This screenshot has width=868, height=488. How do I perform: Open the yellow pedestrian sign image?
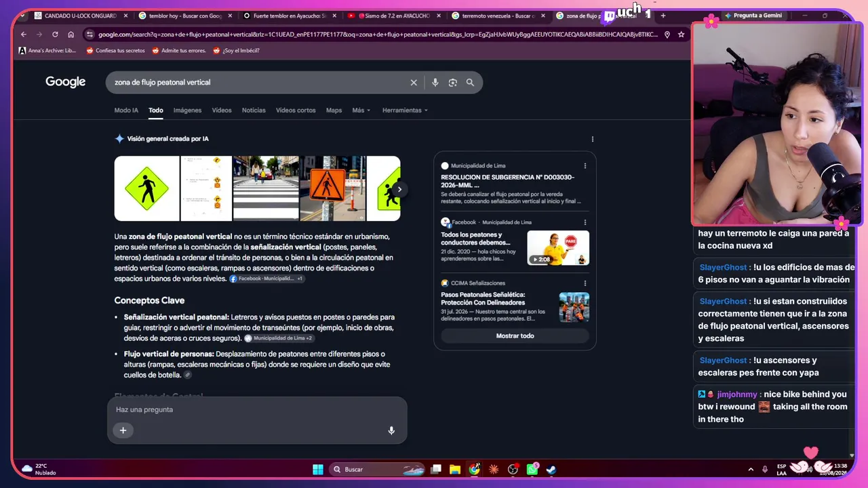pyautogui.click(x=146, y=188)
